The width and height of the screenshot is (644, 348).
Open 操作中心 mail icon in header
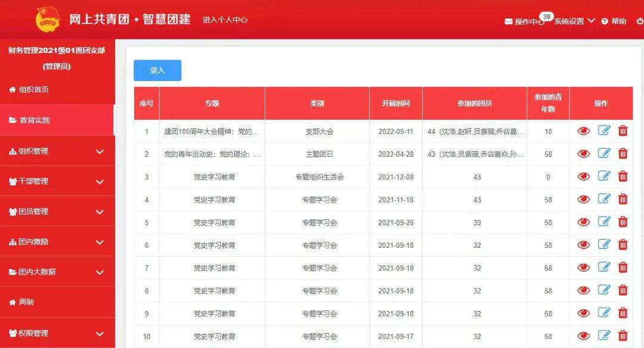pyautogui.click(x=509, y=21)
